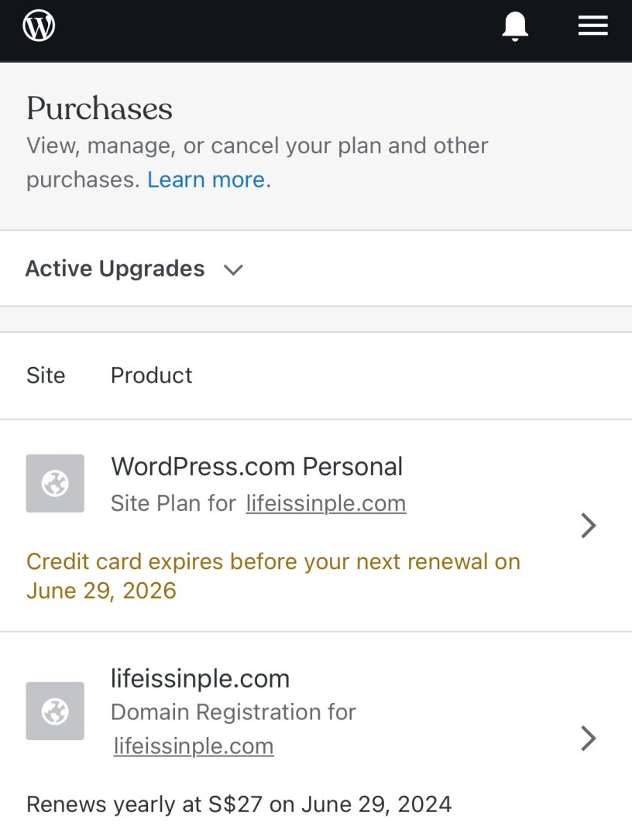Click the Purchases page heading
Viewport: 632px width, 840px height.
coord(99,108)
